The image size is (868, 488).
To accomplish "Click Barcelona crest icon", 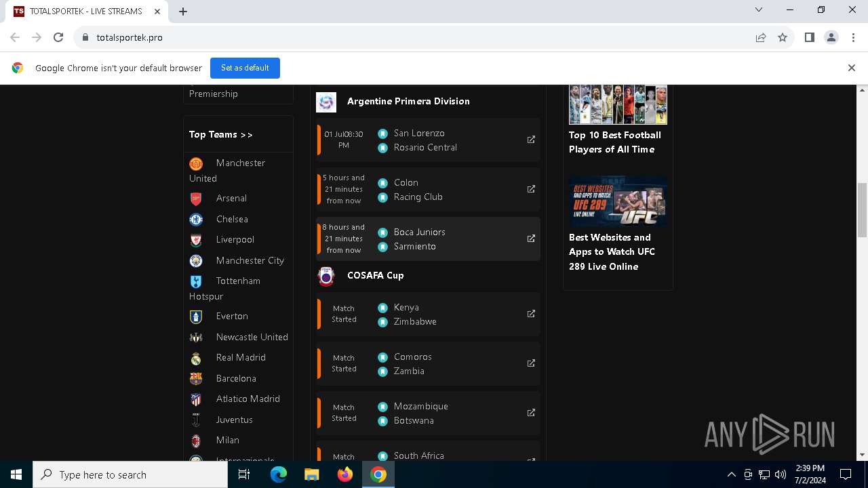I will 196,379.
